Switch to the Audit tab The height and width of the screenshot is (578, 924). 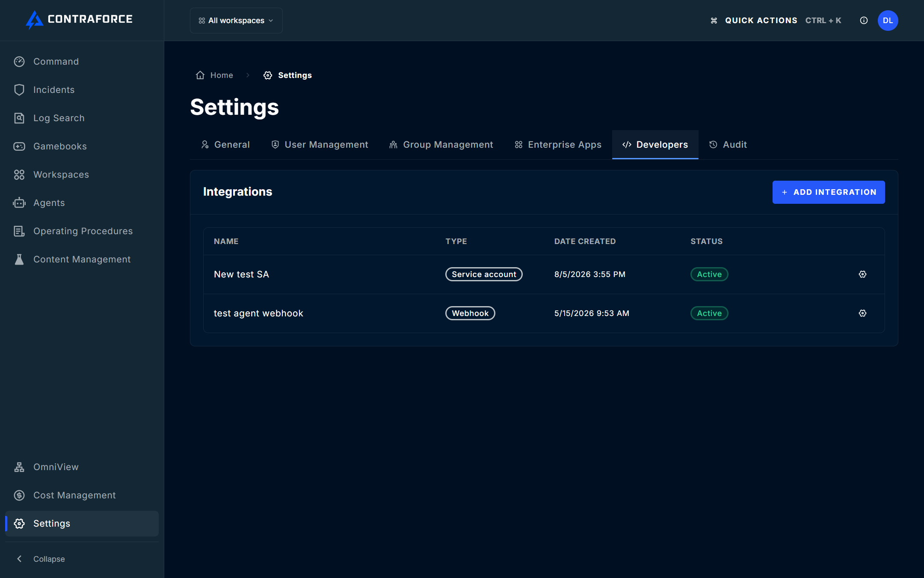click(728, 145)
